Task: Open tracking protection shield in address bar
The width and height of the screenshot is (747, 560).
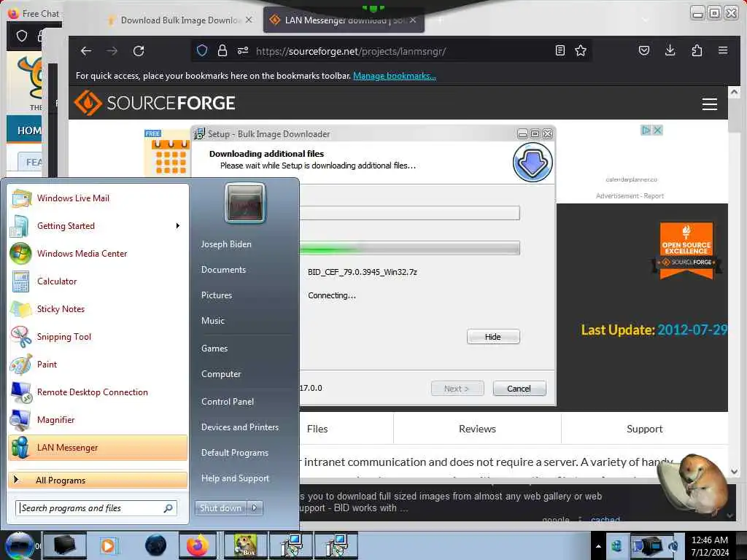Action: click(202, 50)
